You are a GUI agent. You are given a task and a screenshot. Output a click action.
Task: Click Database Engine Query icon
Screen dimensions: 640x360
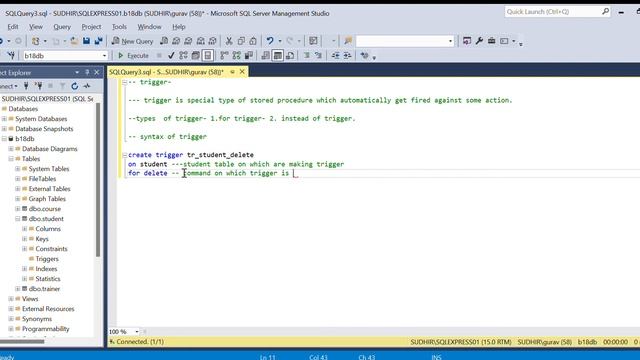click(x=164, y=41)
